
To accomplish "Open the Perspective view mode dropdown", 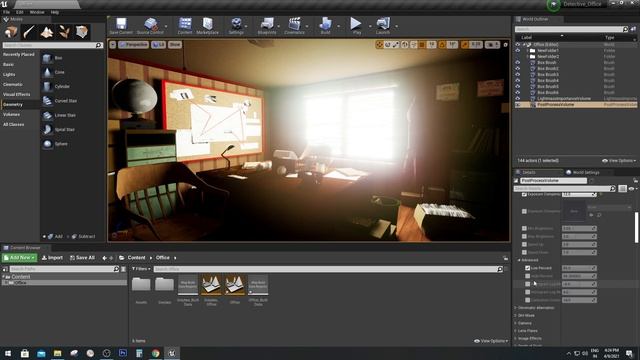I will point(133,44).
